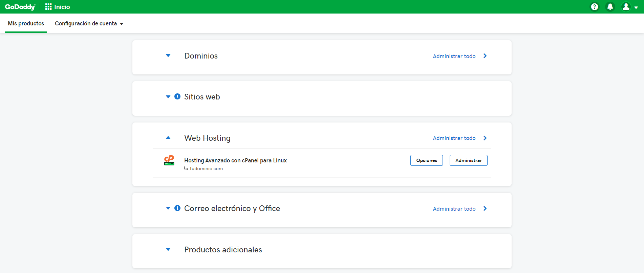This screenshot has height=273, width=644.
Task: Open the help question mark icon
Action: click(x=594, y=7)
